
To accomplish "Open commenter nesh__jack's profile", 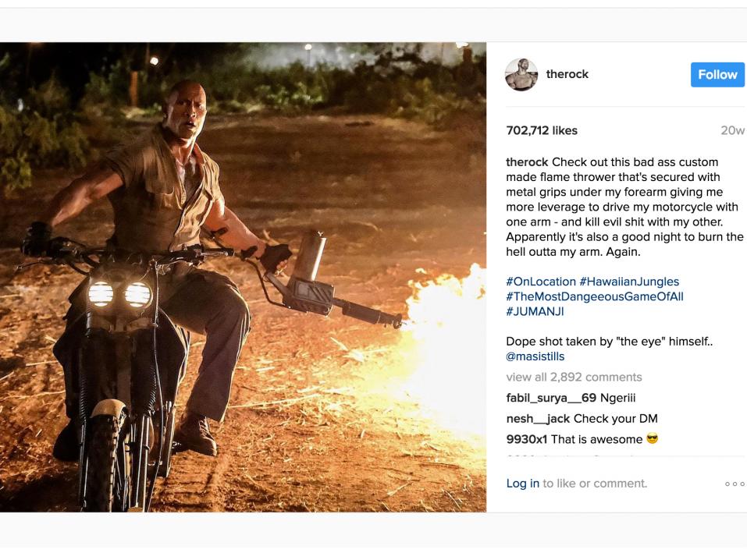I will click(x=538, y=419).
